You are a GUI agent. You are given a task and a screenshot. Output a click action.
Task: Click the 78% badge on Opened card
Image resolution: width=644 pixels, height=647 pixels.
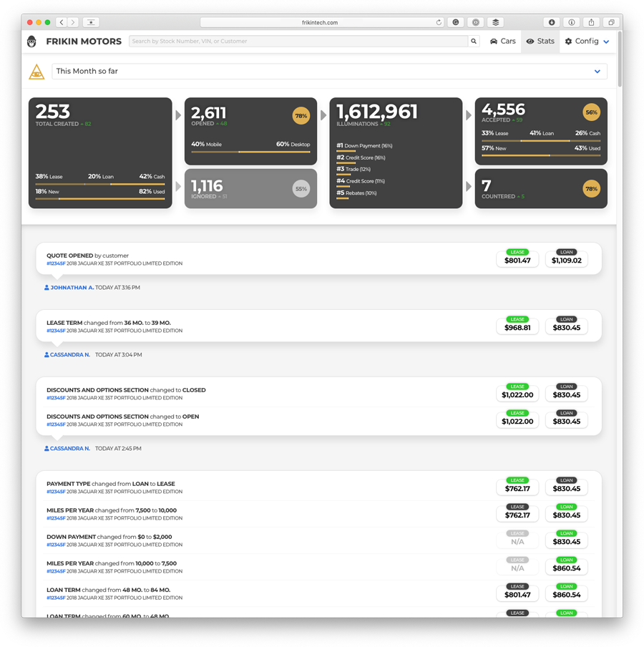(301, 116)
